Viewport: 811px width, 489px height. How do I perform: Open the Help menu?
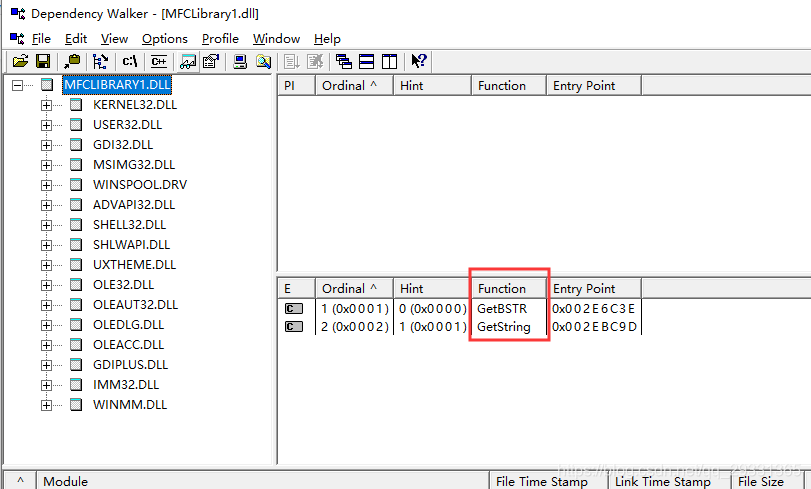(327, 39)
